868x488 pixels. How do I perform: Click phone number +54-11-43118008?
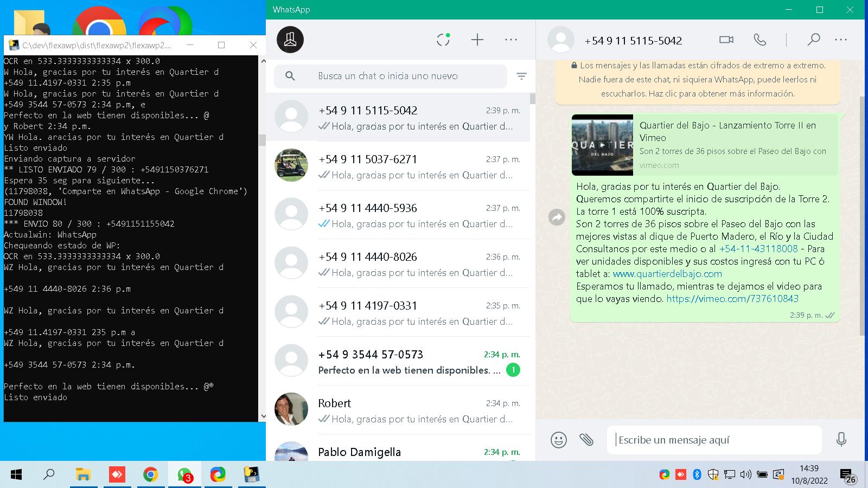point(758,249)
